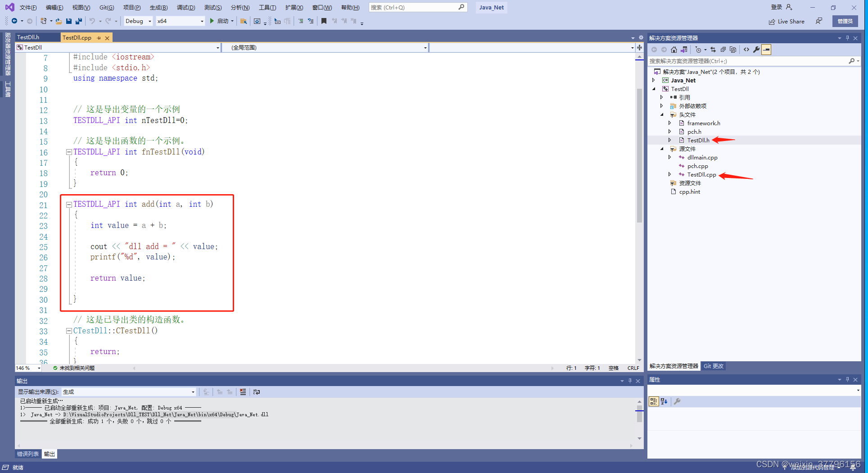The image size is (868, 473).
Task: Open the Debug configuration dropdown
Action: 138,21
